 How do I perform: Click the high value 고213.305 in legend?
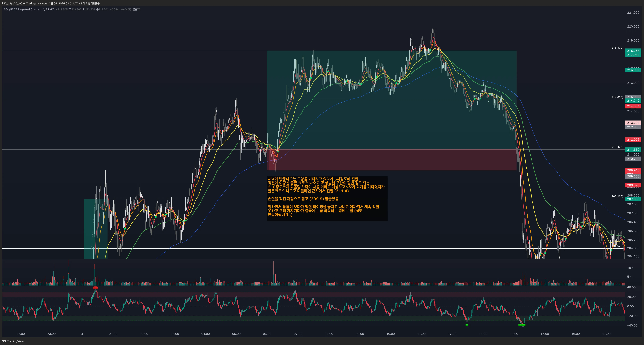75,9
